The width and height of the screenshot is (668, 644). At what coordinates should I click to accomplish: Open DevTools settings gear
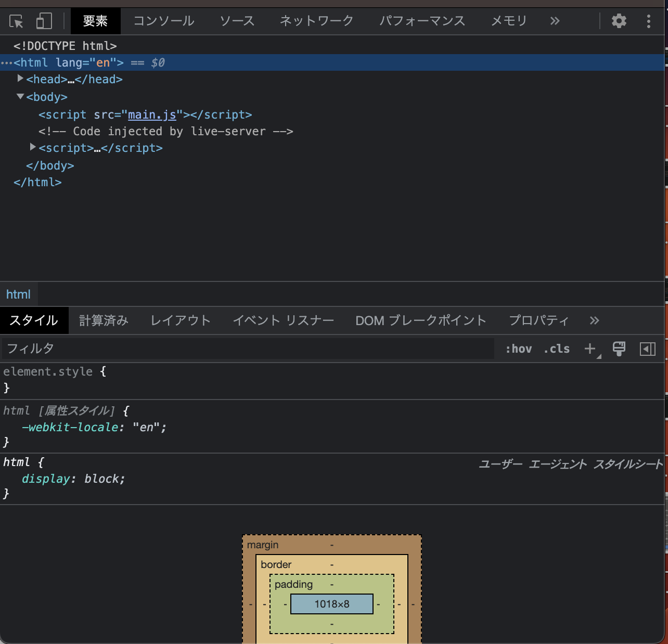pyautogui.click(x=619, y=21)
